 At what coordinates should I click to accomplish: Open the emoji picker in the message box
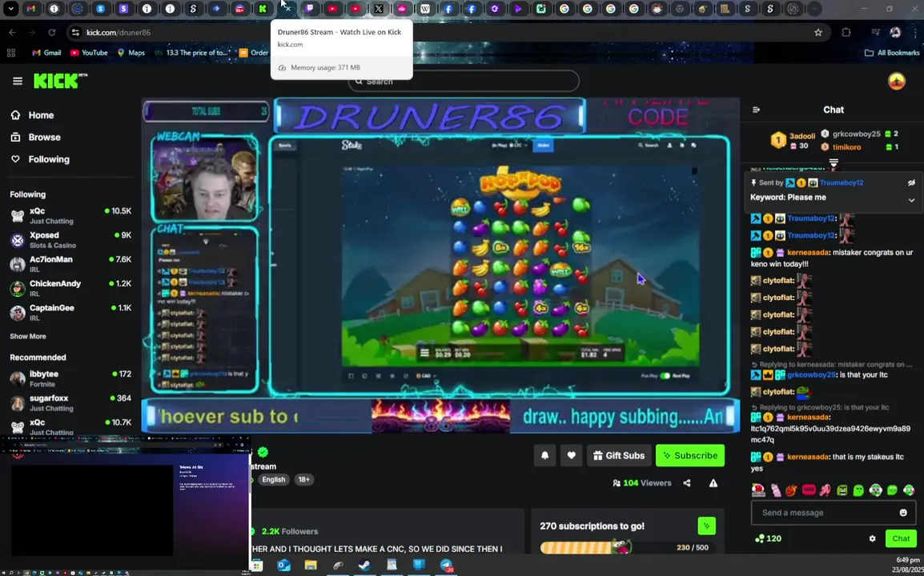point(903,512)
